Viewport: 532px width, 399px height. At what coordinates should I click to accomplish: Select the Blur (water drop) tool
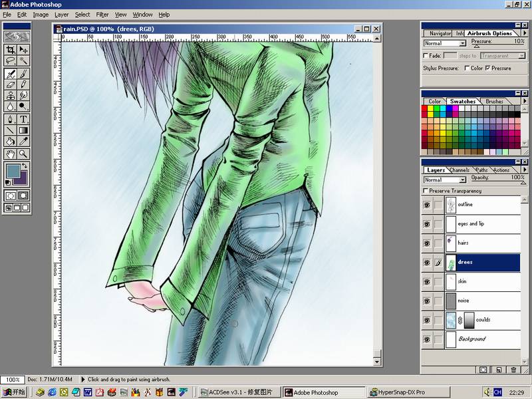[x=11, y=106]
